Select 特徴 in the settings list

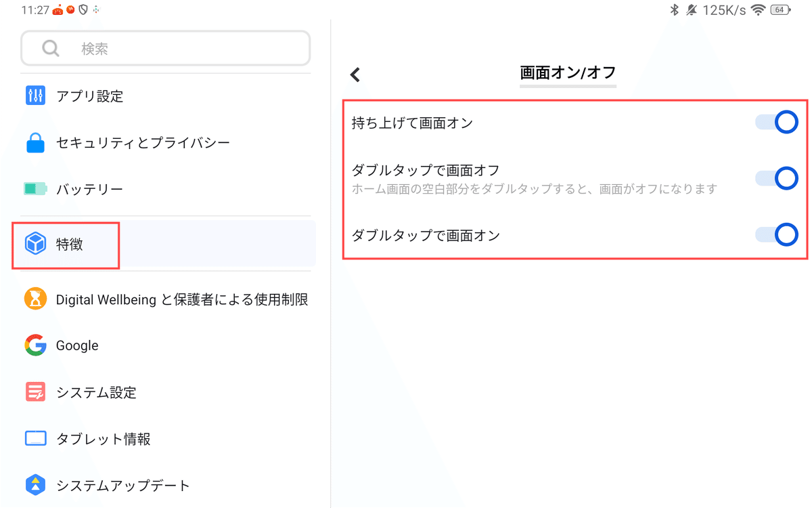click(x=166, y=244)
